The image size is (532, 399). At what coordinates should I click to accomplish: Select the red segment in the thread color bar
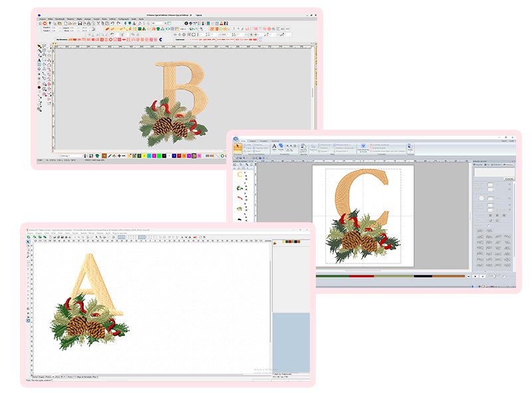pos(362,276)
